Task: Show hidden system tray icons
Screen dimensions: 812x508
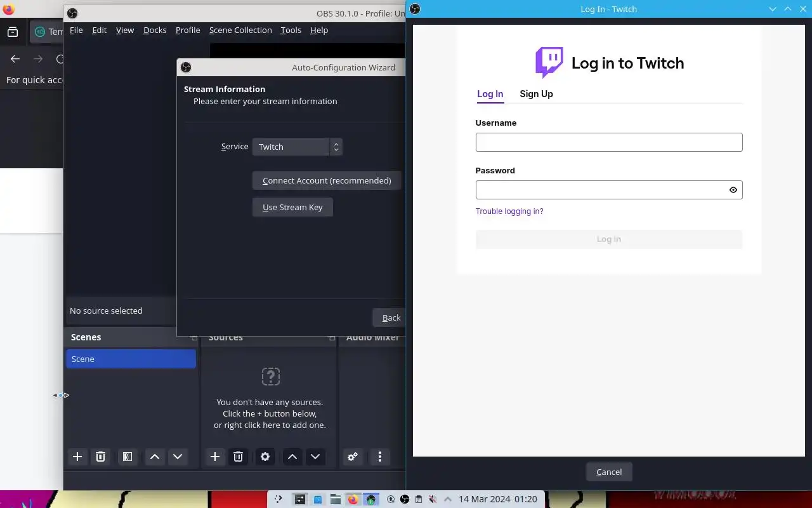Action: tap(448, 499)
